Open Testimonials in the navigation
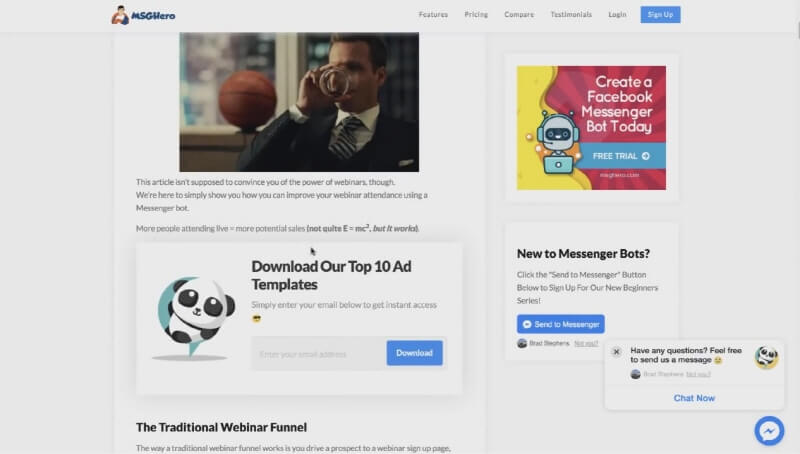 571,15
